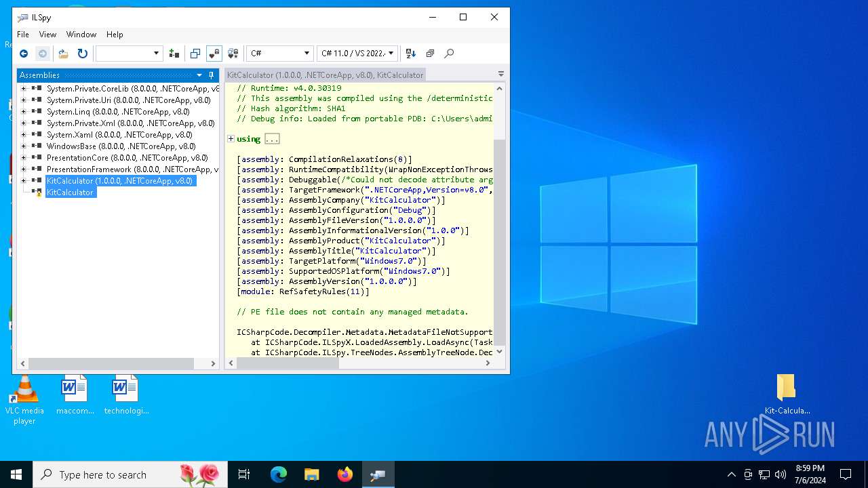Open an assembly file via the folder icon
This screenshot has height=488, width=868.
(x=63, y=54)
